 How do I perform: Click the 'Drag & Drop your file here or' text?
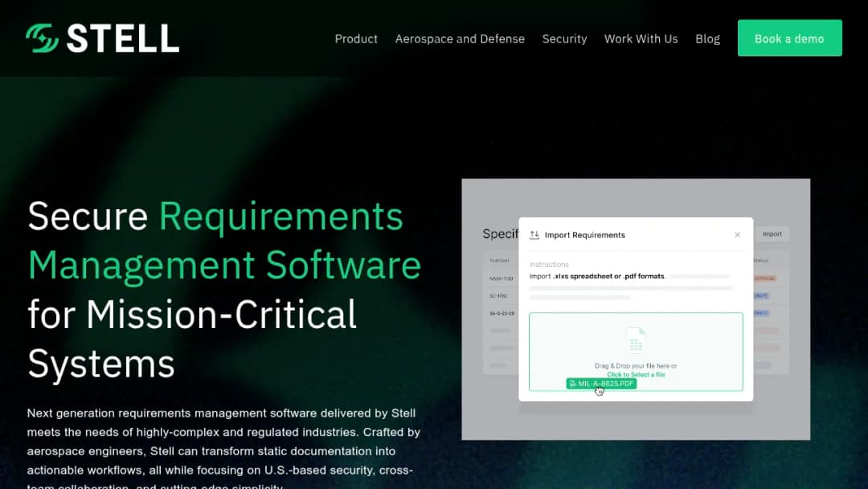tap(636, 365)
